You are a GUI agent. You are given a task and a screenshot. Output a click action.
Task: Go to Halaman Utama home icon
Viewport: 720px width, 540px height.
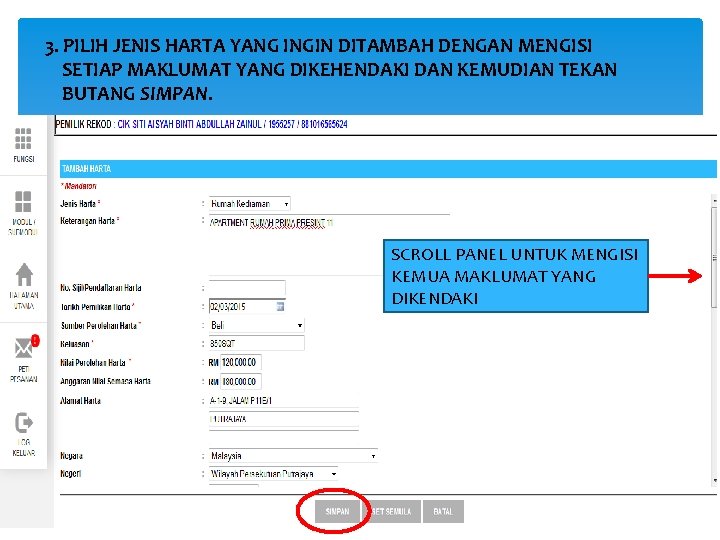pyautogui.click(x=24, y=275)
